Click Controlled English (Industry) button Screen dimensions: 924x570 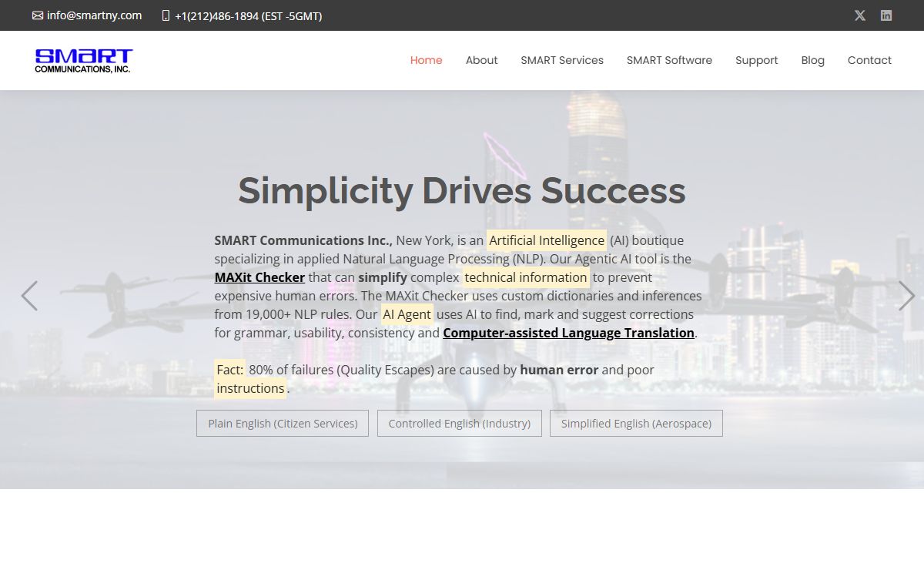460,423
